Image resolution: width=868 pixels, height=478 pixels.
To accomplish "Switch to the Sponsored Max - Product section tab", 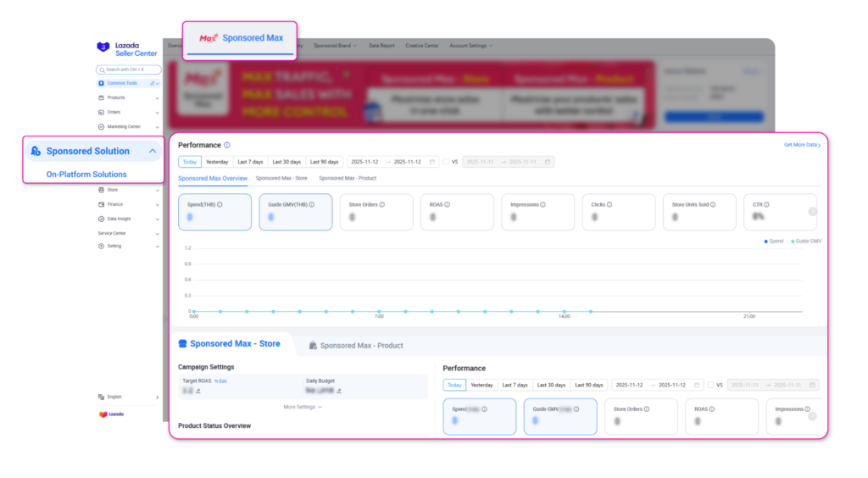I will click(356, 346).
